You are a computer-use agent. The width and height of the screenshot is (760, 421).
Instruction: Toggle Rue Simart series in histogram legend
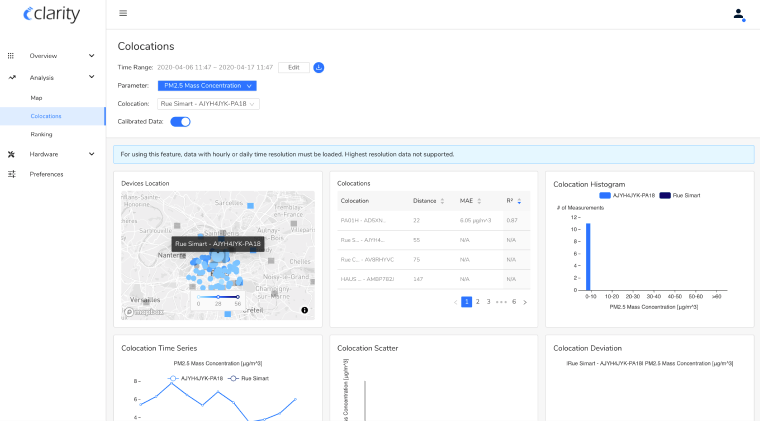[x=685, y=195]
